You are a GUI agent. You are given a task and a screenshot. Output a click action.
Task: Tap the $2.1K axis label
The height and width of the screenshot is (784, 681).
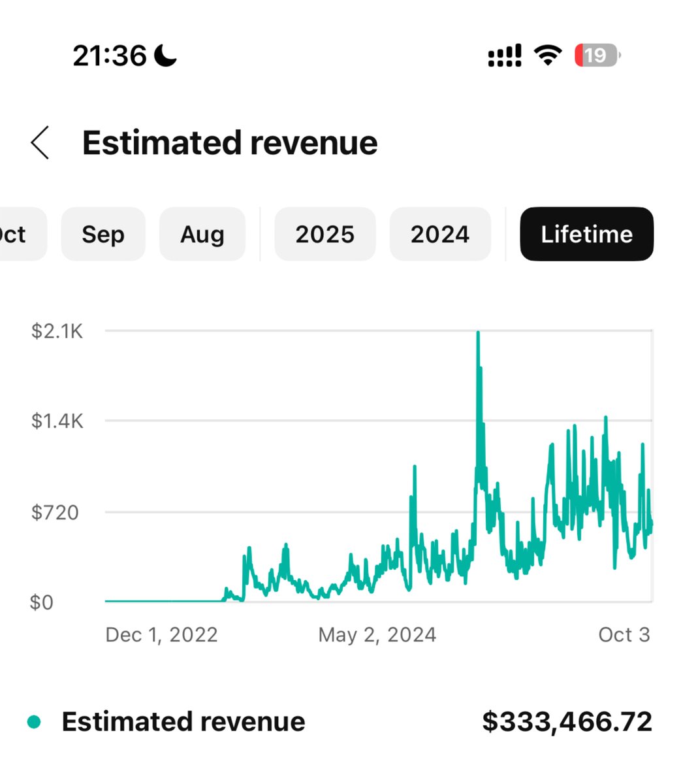[57, 331]
